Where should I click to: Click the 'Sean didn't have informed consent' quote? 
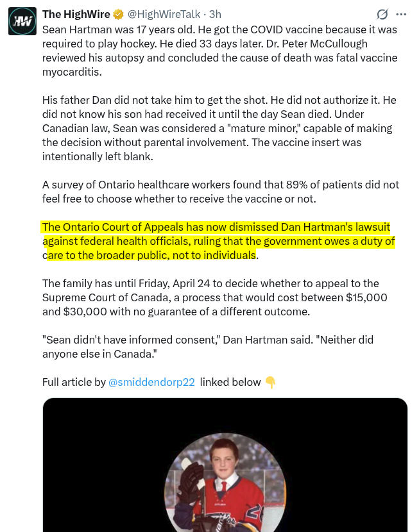[x=207, y=346]
